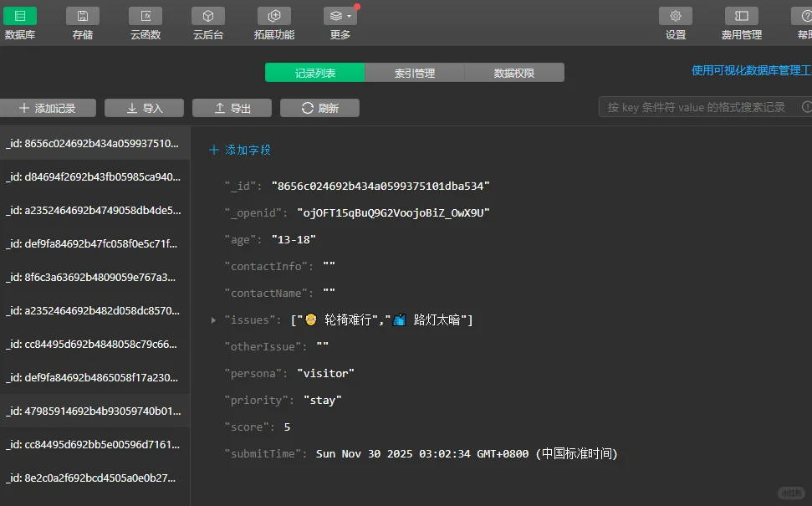Select record _id: 8e2c0a2f692bcd4505a0e0b27...
Image resolution: width=812 pixels, height=506 pixels.
click(x=94, y=478)
